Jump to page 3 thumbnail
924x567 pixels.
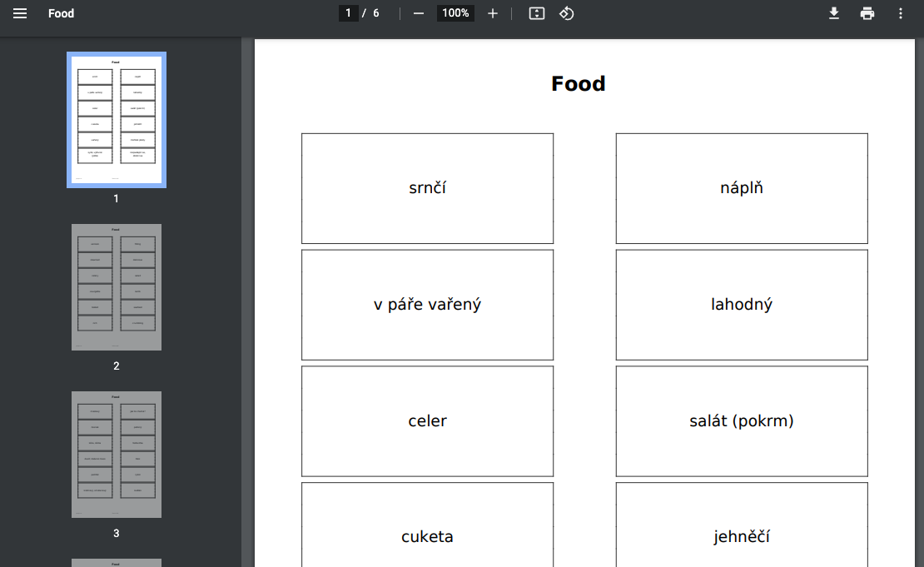(117, 455)
